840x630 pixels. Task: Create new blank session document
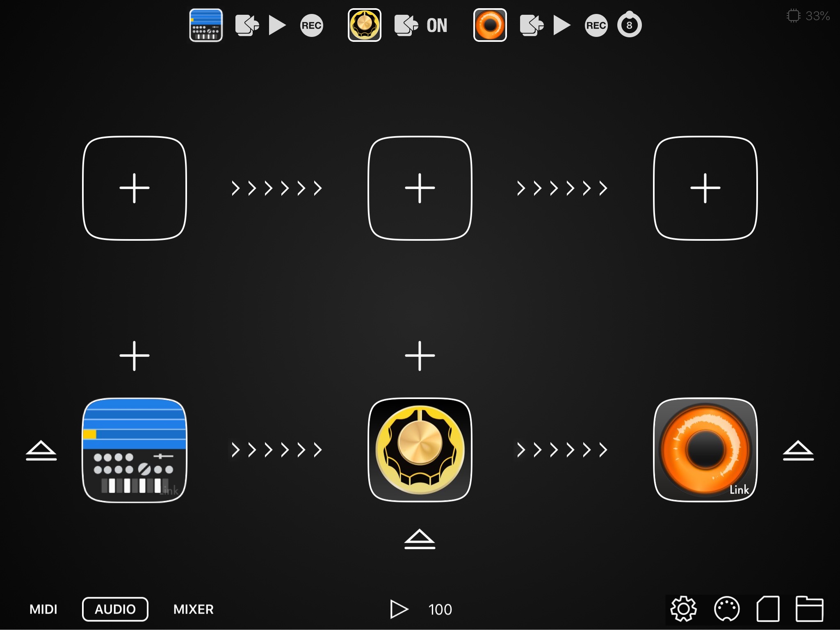tap(768, 609)
